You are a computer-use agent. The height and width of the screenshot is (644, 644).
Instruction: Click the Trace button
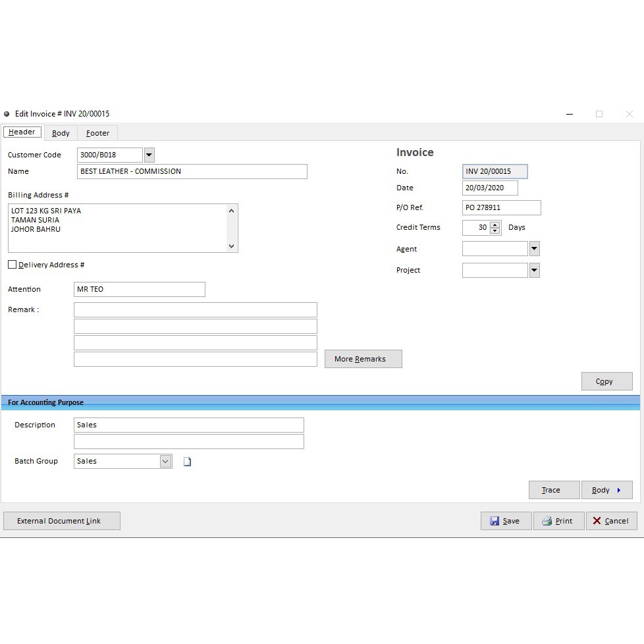point(554,490)
